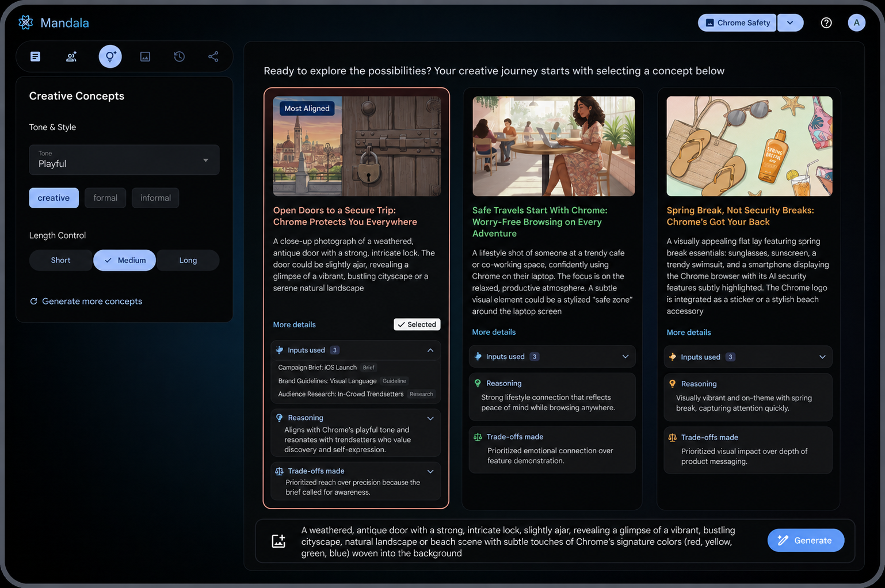Select Long length option
The image size is (885, 588).
188,260
